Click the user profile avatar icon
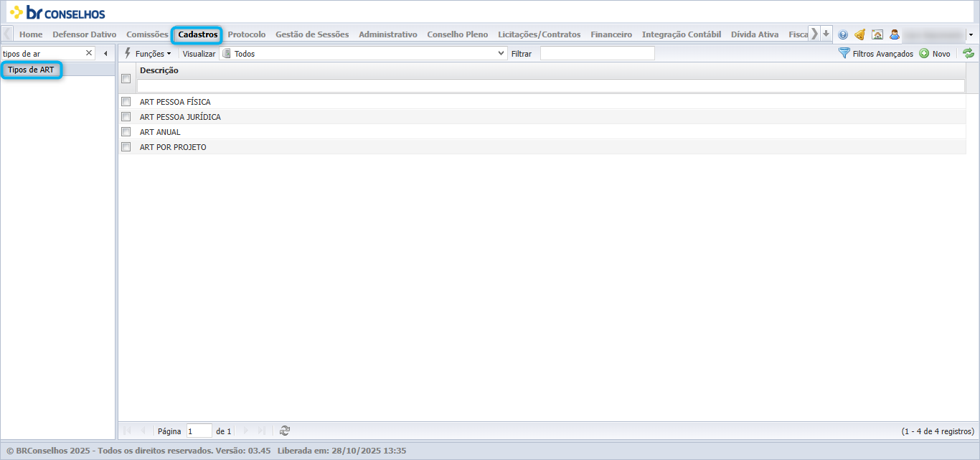 click(895, 34)
